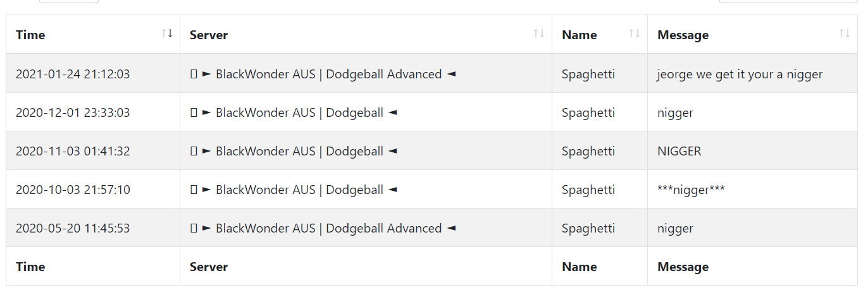This screenshot has height=290, width=868.
Task: Select the Name column header label
Action: point(580,35)
